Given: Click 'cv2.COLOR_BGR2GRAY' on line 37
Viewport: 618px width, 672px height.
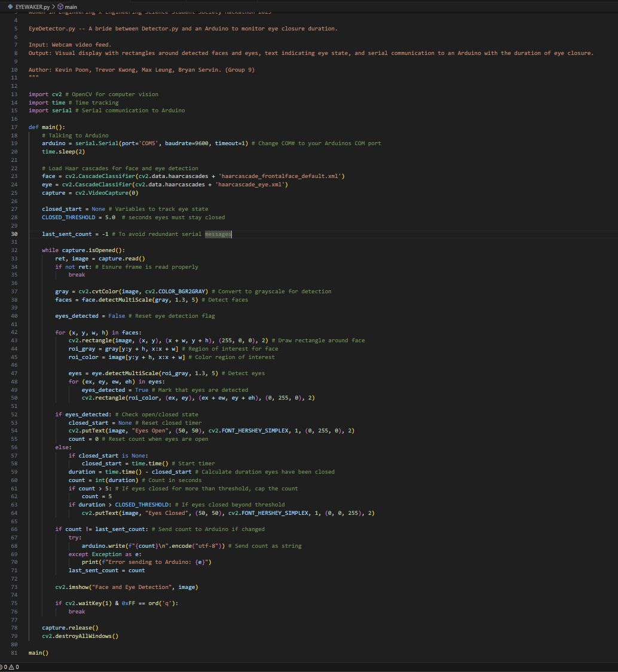Looking at the screenshot, I should [x=175, y=291].
